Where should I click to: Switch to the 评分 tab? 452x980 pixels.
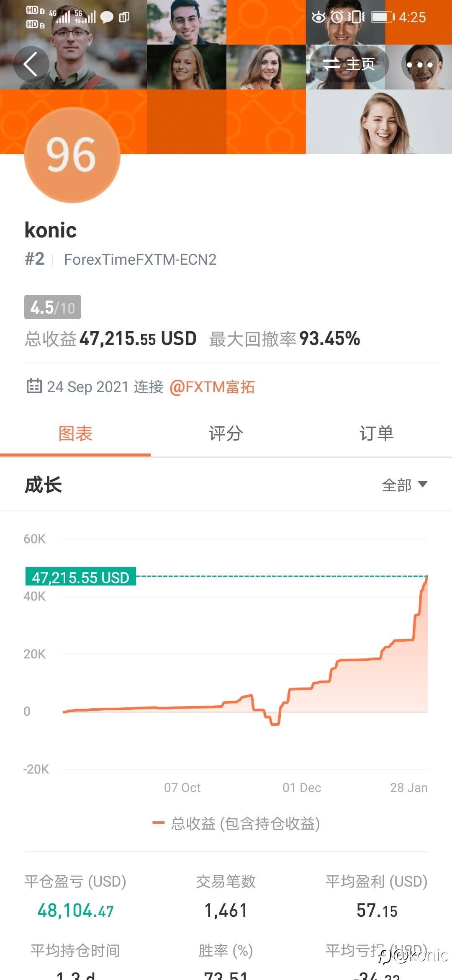(x=226, y=434)
